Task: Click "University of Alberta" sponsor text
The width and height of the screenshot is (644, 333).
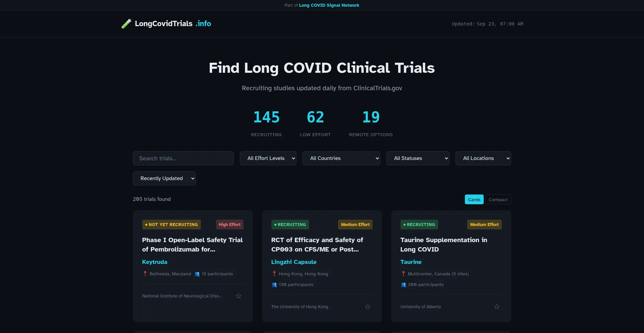Action: [421, 307]
